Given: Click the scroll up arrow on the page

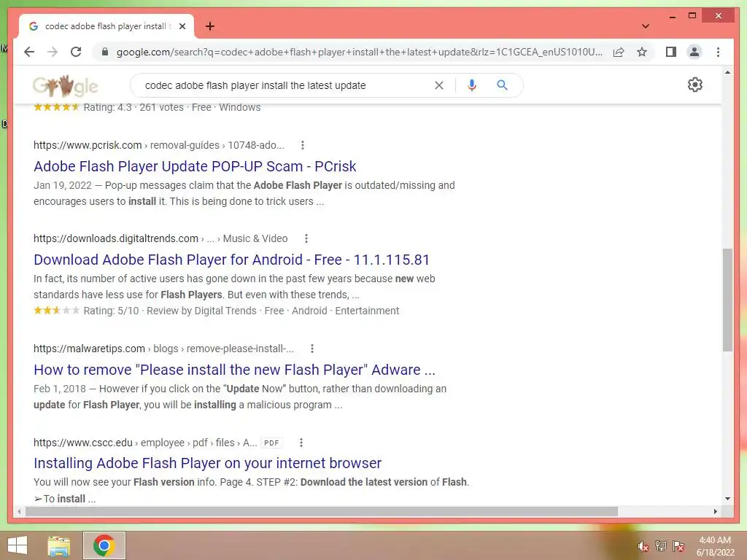Looking at the screenshot, I should tap(727, 72).
